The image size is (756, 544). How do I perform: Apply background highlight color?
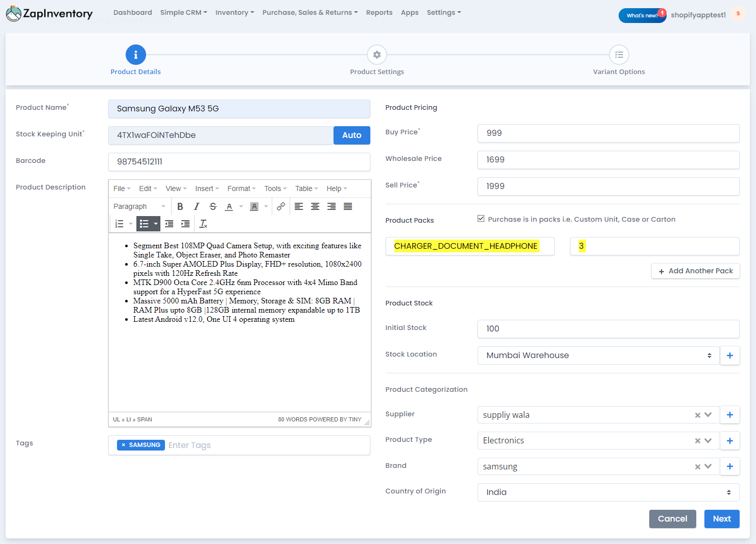pos(254,206)
